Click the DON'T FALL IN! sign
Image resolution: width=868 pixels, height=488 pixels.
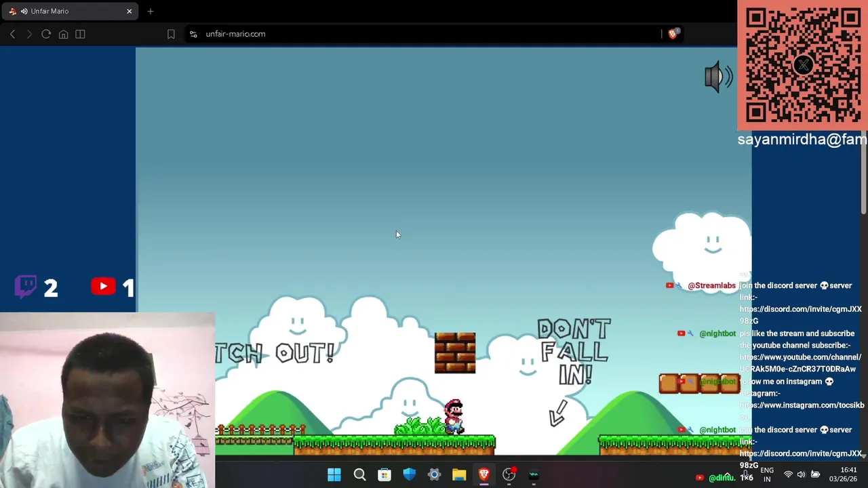(x=574, y=352)
